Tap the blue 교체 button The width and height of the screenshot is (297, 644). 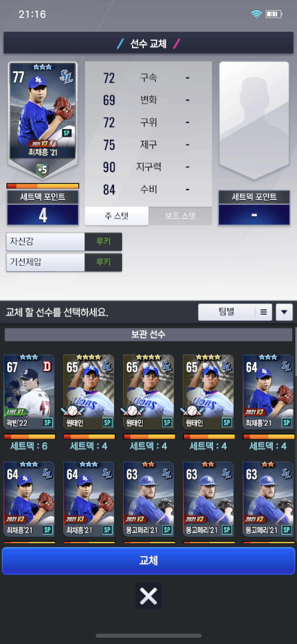coord(148,561)
